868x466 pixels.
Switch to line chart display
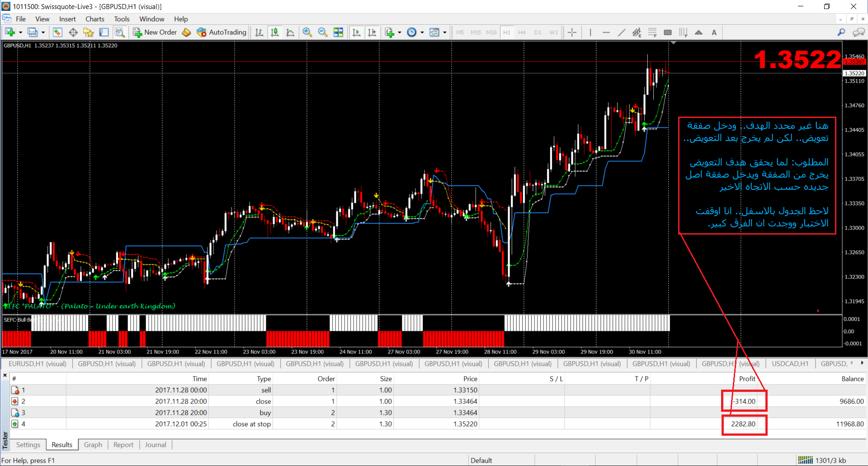coord(290,32)
